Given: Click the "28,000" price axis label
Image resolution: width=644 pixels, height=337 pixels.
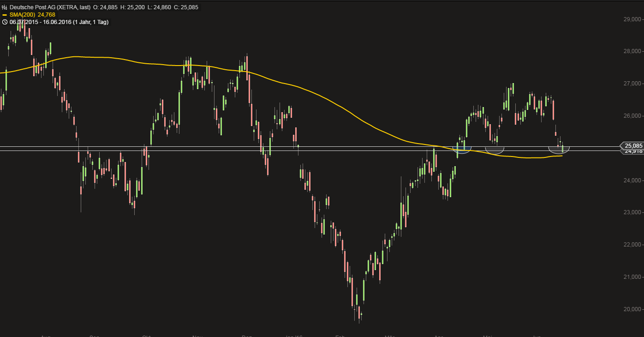Looking at the screenshot, I should 632,51.
